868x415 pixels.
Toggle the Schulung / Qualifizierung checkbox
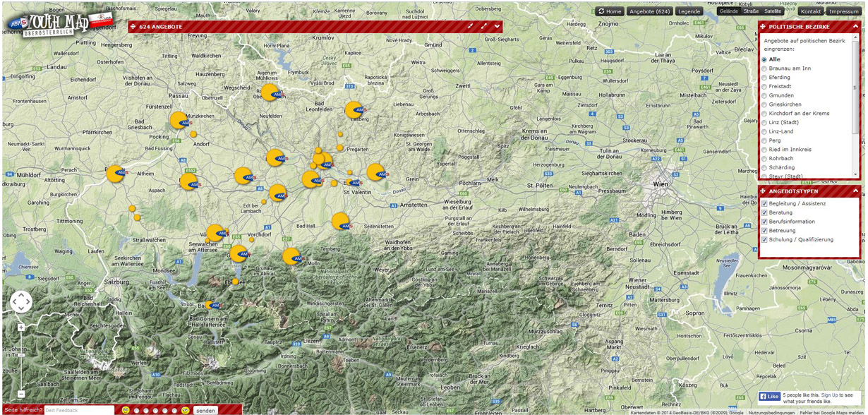764,240
